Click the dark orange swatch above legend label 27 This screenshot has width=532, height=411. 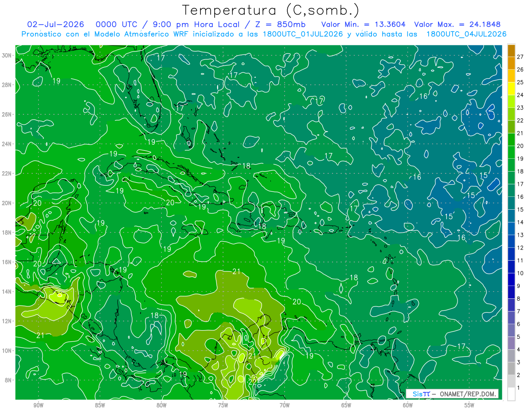511,51
